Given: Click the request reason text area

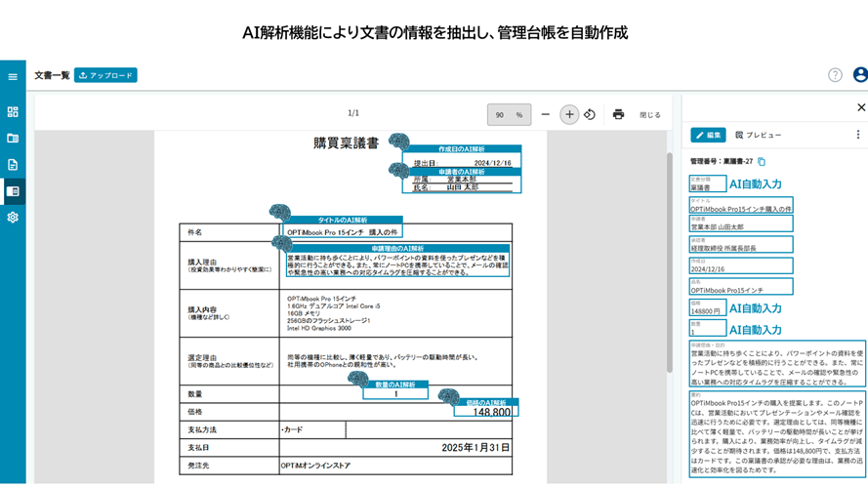Looking at the screenshot, I should (x=776, y=364).
